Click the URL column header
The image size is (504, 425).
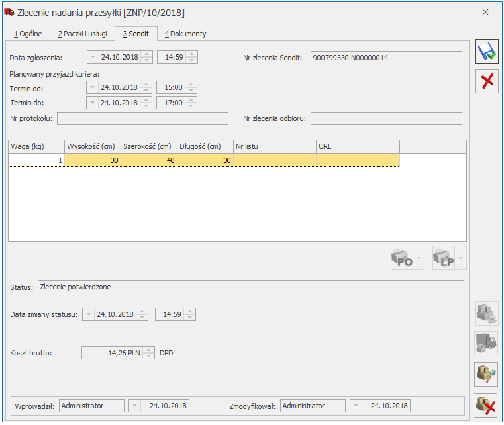[x=358, y=146]
